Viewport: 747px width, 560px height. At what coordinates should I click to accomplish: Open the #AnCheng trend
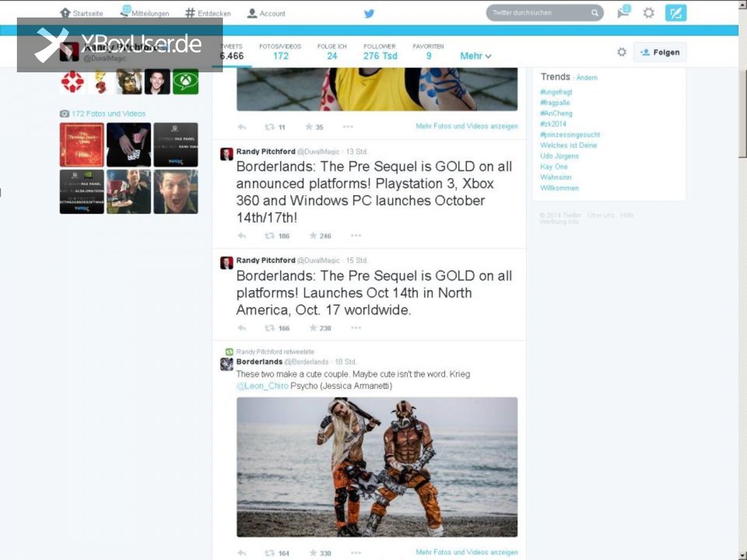(556, 113)
